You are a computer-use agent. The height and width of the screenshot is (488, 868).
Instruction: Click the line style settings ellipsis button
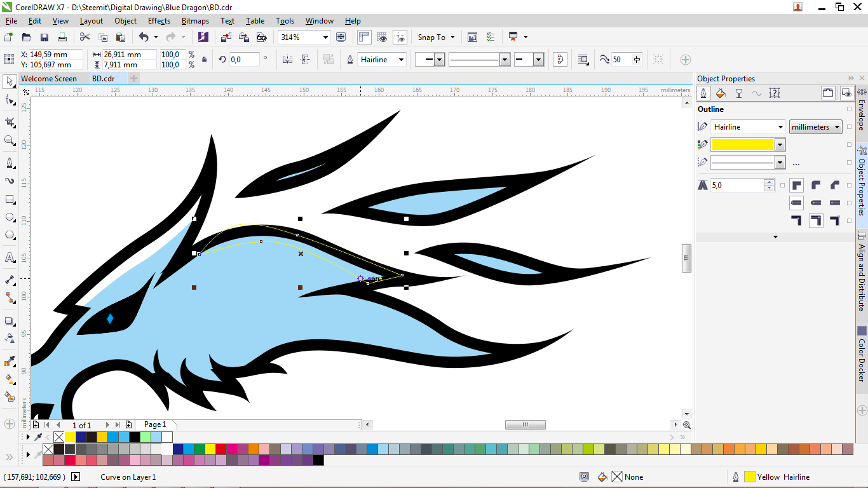pos(796,163)
